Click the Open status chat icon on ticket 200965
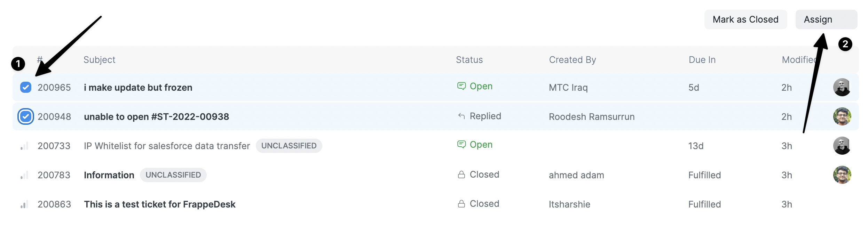 pyautogui.click(x=462, y=86)
